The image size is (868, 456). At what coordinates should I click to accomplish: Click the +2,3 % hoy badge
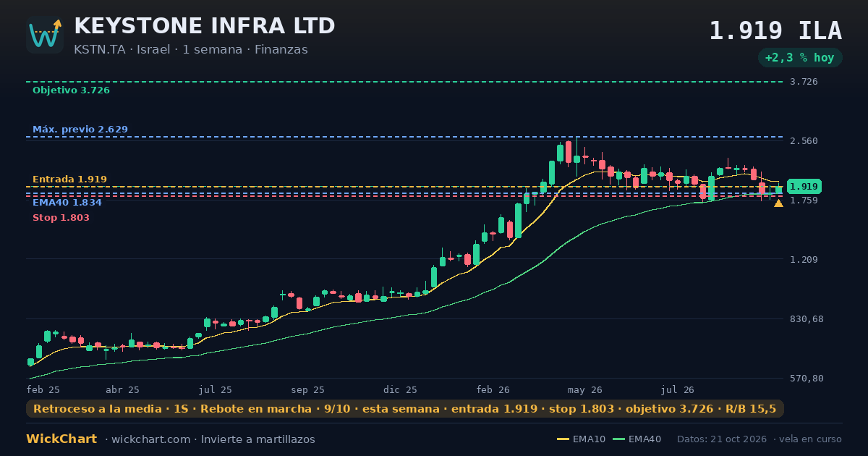[800, 58]
